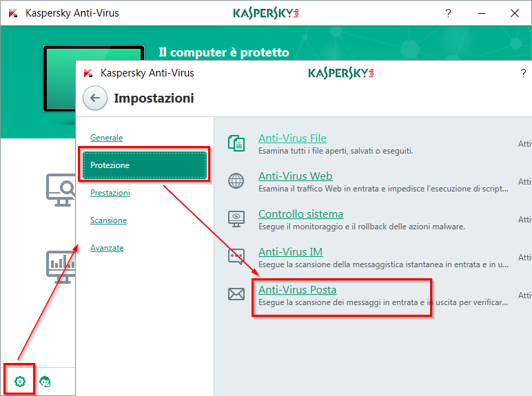Click the Kaspersky logo in main window title bar
The image size is (532, 396).
pos(266,13)
